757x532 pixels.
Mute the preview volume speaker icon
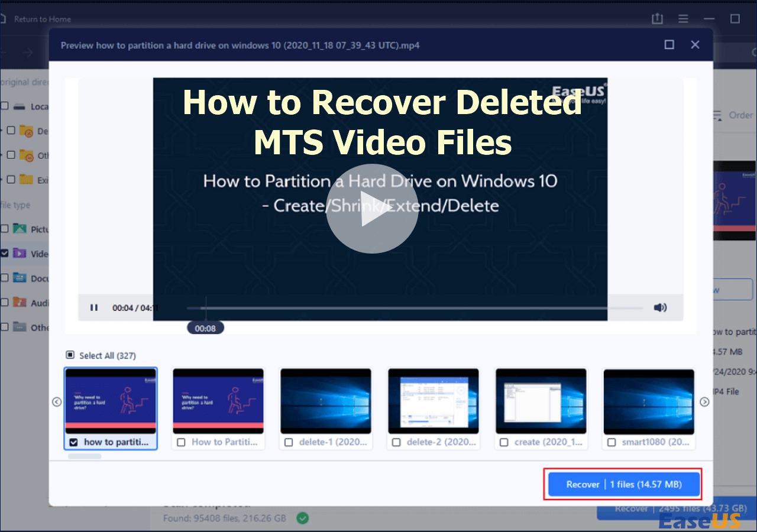tap(660, 307)
